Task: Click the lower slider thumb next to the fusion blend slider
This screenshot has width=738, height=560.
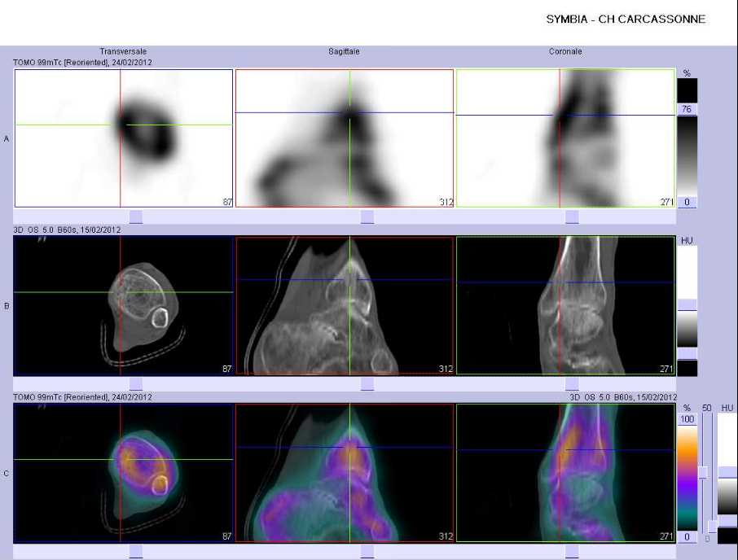Action: pyautogui.click(x=713, y=527)
